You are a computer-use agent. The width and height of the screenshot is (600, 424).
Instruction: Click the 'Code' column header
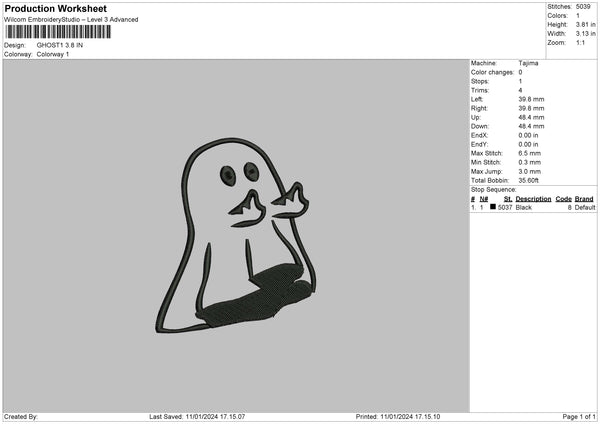point(563,199)
